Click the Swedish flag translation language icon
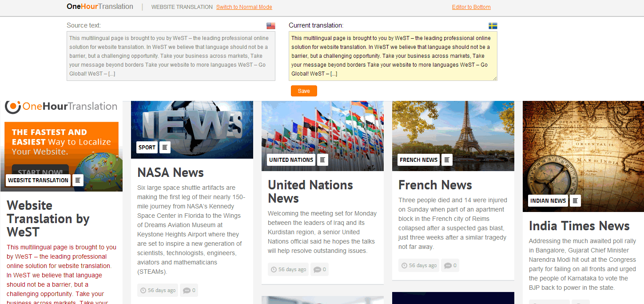Image resolution: width=644 pixels, height=304 pixels. pyautogui.click(x=493, y=26)
